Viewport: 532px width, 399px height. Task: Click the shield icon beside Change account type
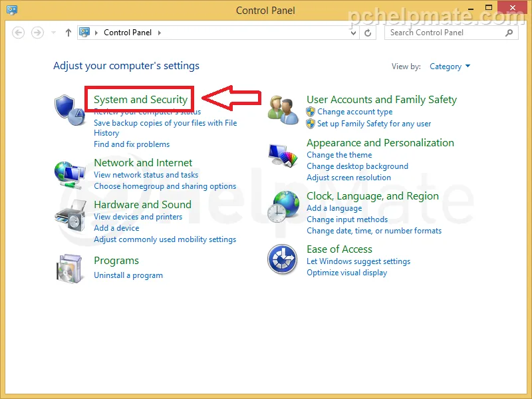311,112
